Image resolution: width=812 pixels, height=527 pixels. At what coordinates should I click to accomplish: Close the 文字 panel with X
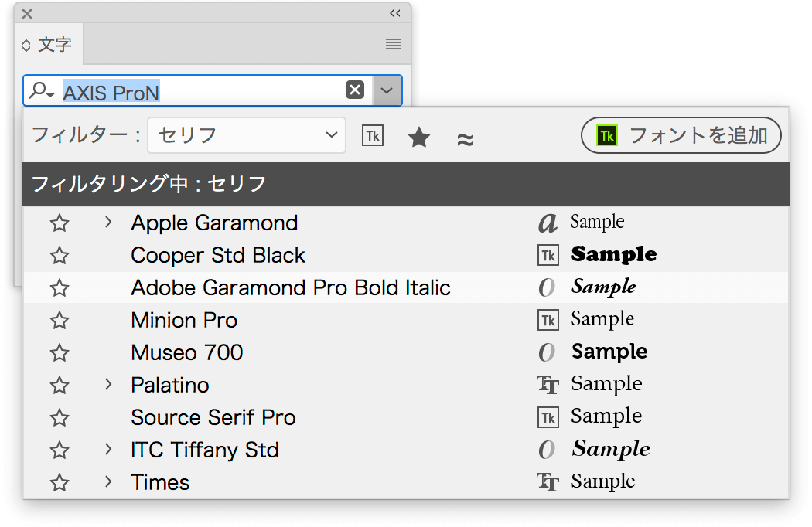27,14
